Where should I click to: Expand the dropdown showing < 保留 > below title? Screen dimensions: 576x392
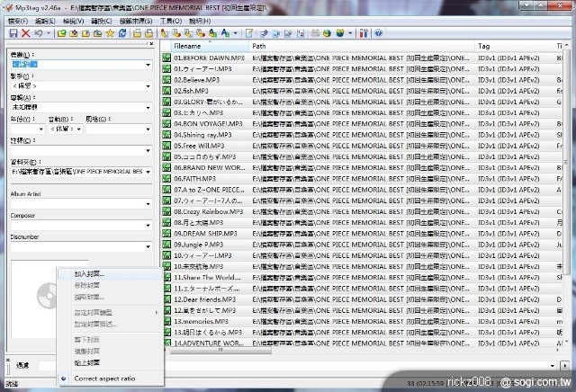point(148,86)
